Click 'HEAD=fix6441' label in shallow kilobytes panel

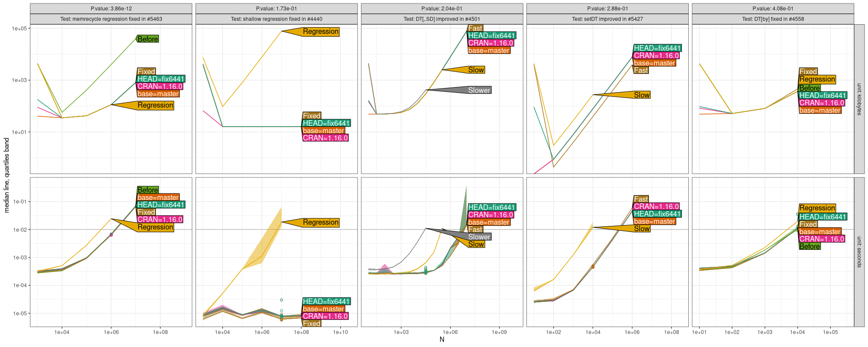[x=326, y=123]
